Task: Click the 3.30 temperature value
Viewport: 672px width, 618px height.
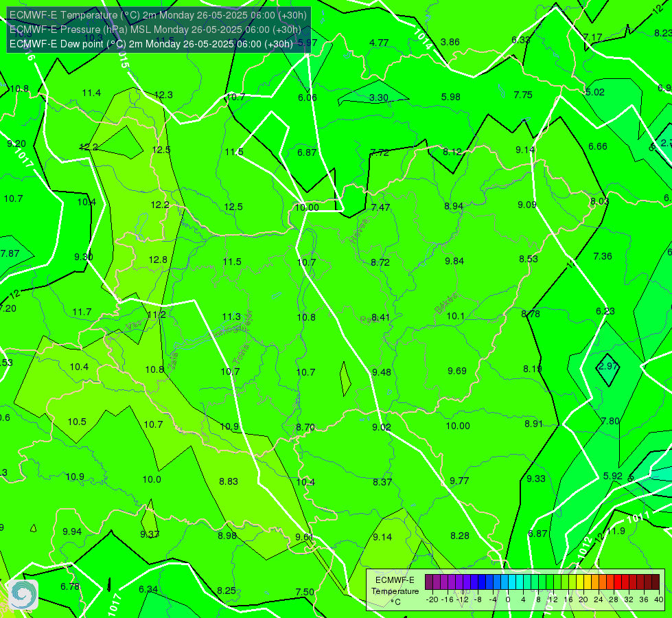Action: click(379, 98)
